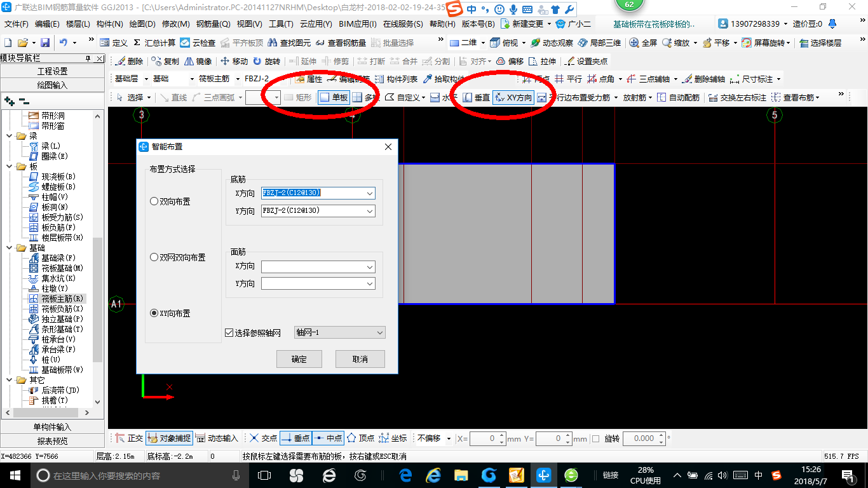Select the 删除 delete tool
868x488 pixels.
(130, 61)
